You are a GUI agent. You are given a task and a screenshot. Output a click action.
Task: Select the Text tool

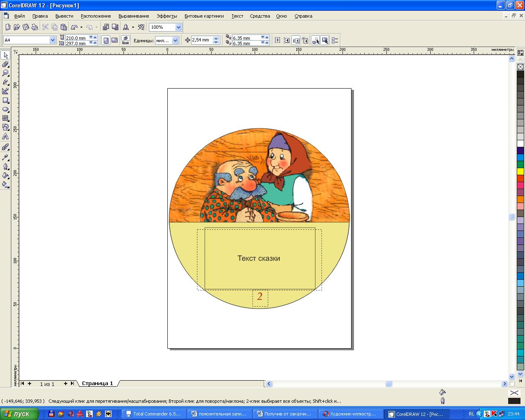coord(5,136)
